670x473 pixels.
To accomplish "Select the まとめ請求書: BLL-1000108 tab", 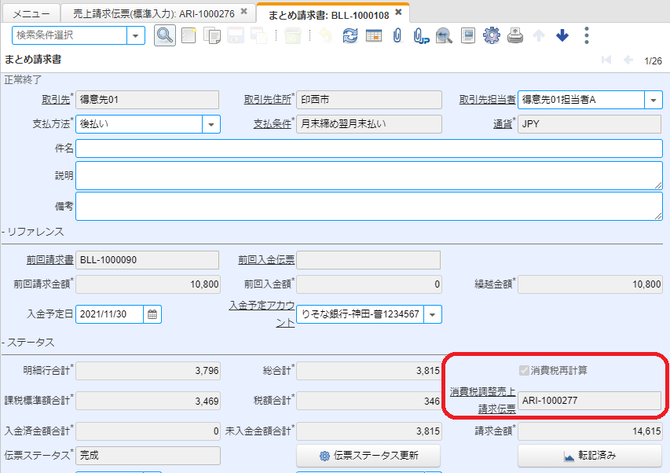I will [329, 15].
